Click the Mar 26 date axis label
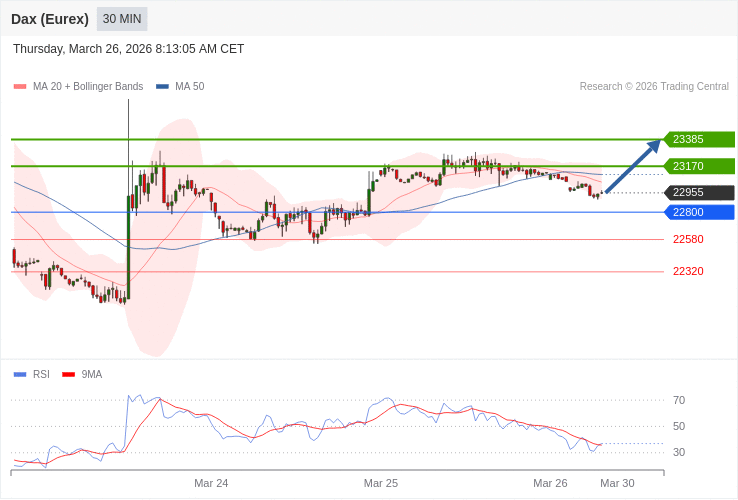 click(550, 483)
